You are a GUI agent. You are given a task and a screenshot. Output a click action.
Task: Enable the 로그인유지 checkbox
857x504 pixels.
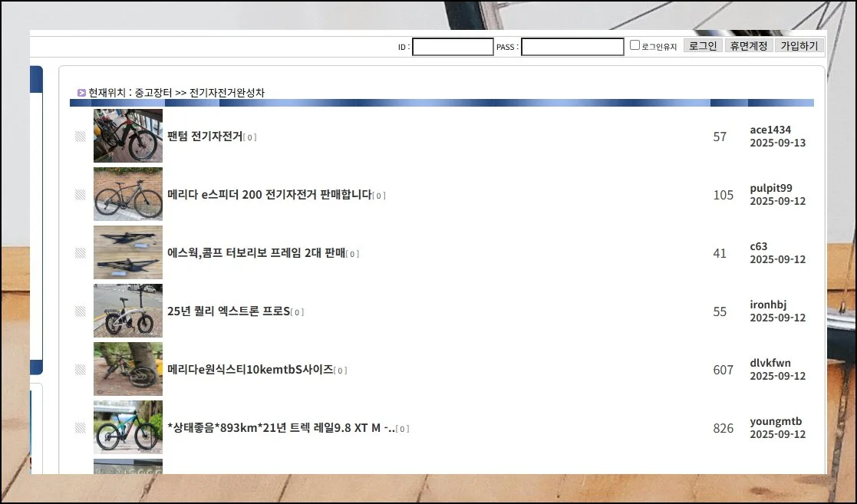click(635, 45)
